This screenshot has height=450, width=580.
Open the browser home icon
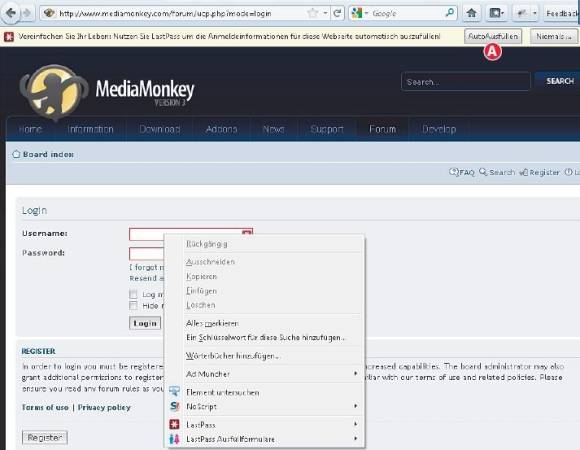(471, 13)
